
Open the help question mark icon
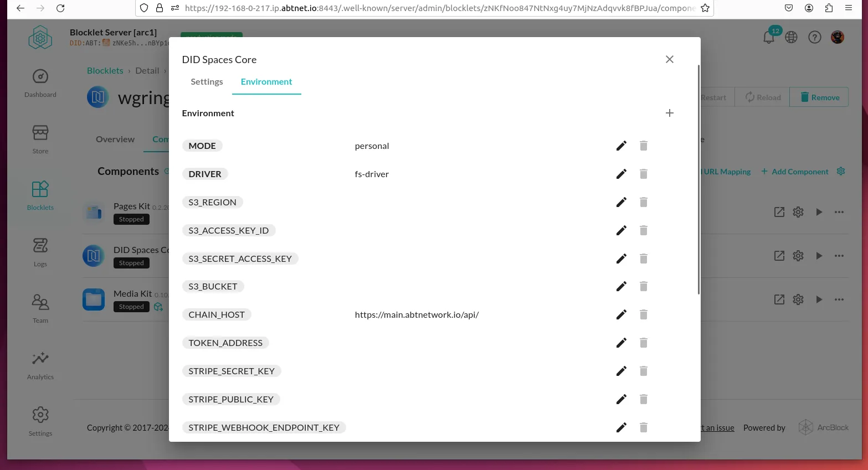click(x=814, y=37)
